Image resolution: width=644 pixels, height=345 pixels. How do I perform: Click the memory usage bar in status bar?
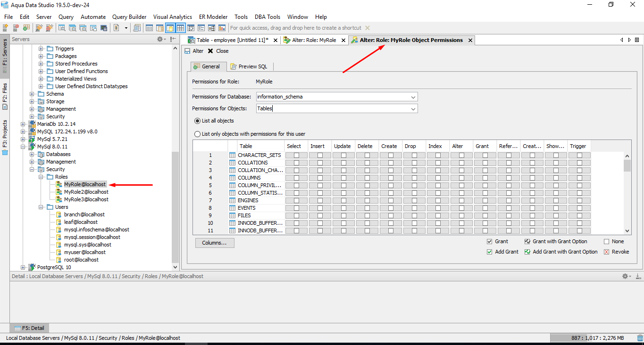pos(593,338)
